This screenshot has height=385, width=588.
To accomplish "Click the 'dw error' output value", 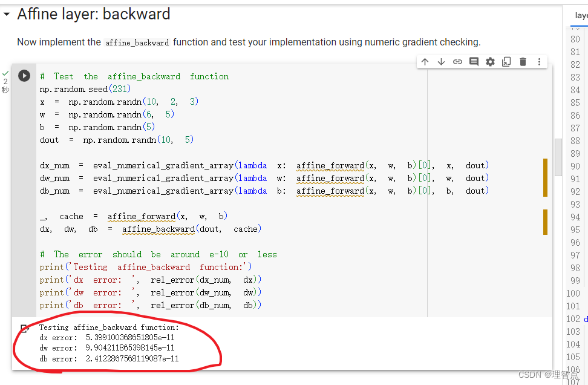I will pos(129,348).
